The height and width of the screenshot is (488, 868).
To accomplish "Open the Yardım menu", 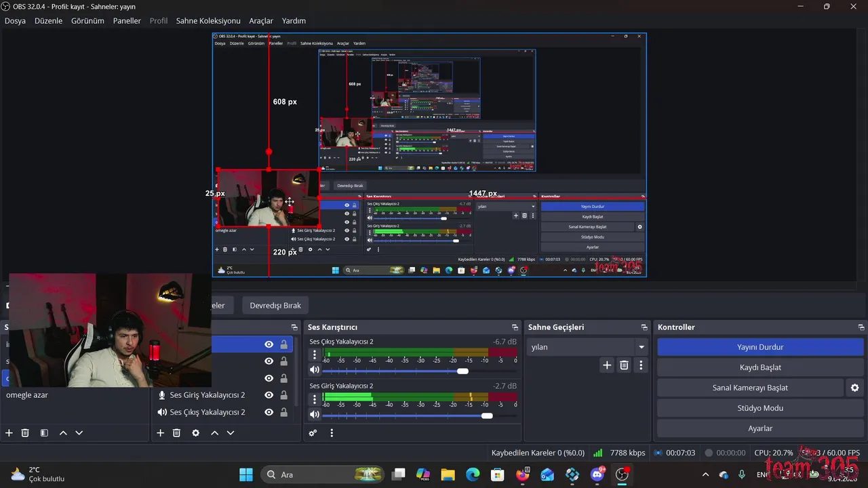I will 294,21.
